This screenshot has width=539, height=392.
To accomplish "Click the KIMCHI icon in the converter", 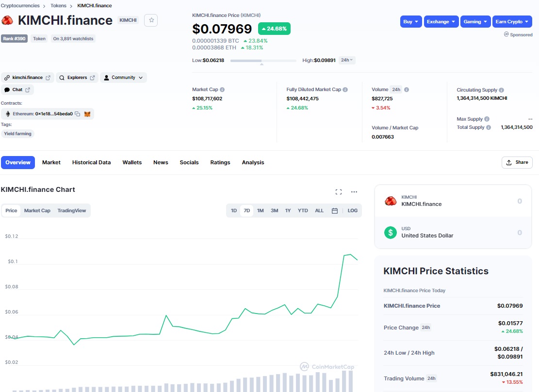I will click(391, 201).
